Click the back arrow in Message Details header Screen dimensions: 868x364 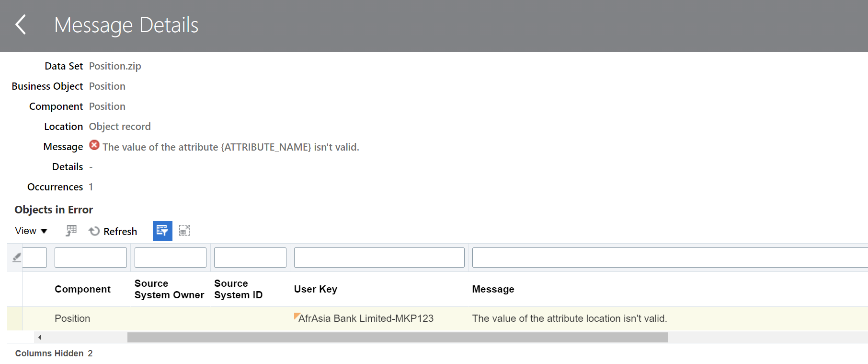tap(21, 24)
